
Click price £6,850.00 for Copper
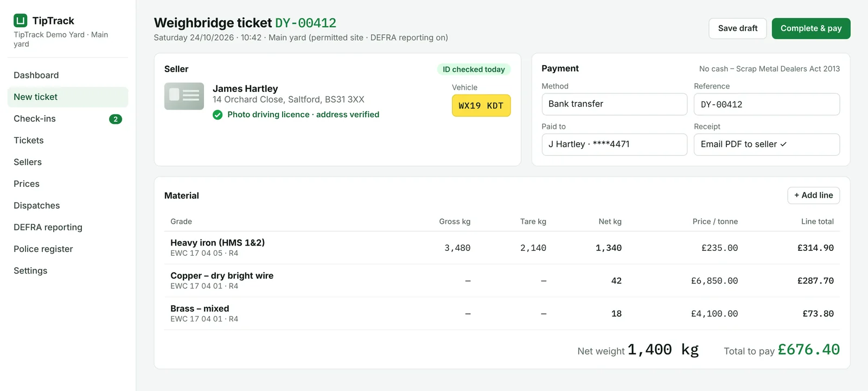pyautogui.click(x=714, y=281)
